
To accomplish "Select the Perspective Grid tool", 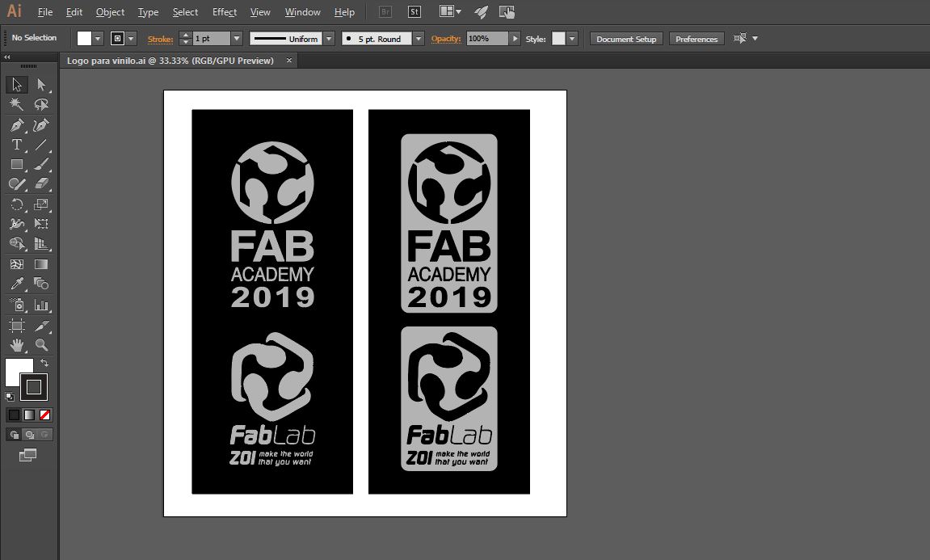I will point(41,244).
